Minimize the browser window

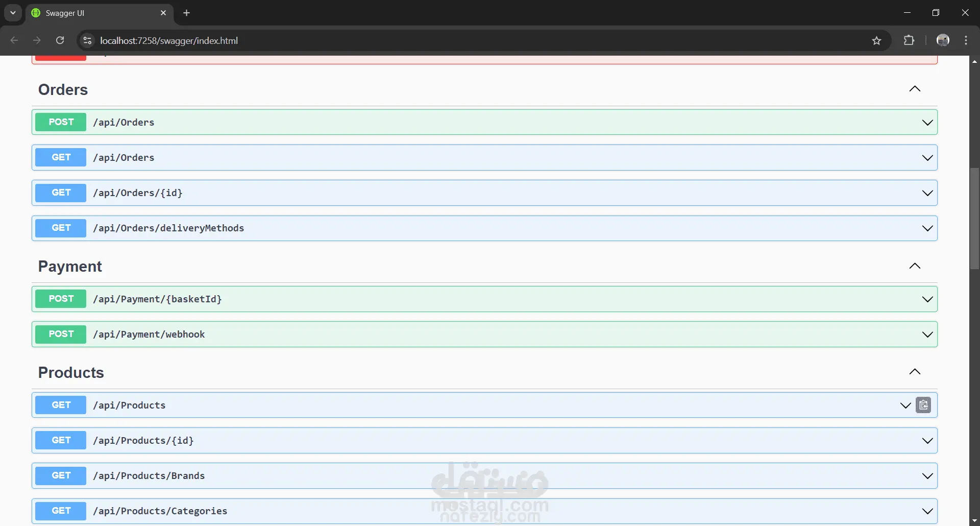(x=906, y=13)
